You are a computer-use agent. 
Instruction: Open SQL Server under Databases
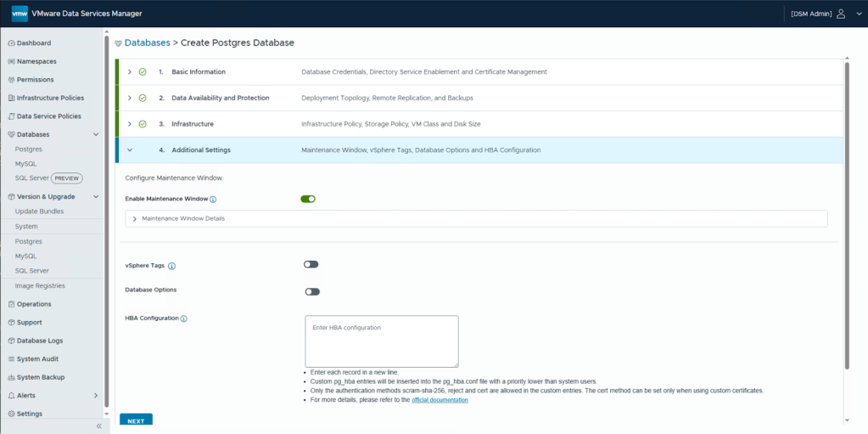click(x=32, y=178)
